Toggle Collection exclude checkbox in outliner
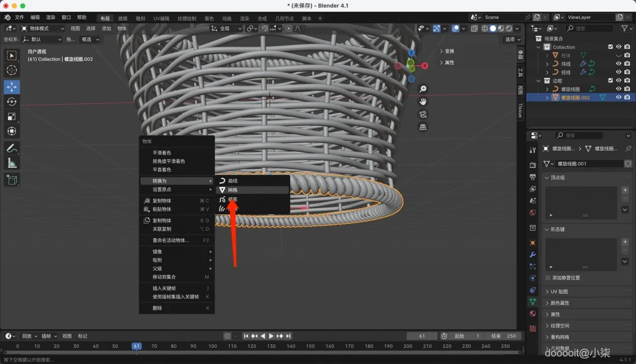Screen dimensions: 636x364 [x=610, y=47]
